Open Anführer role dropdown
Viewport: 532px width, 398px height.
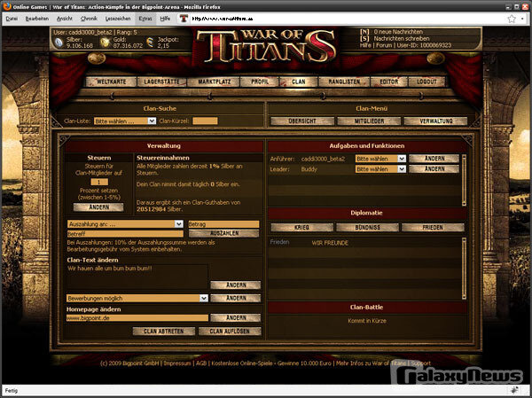(380, 159)
